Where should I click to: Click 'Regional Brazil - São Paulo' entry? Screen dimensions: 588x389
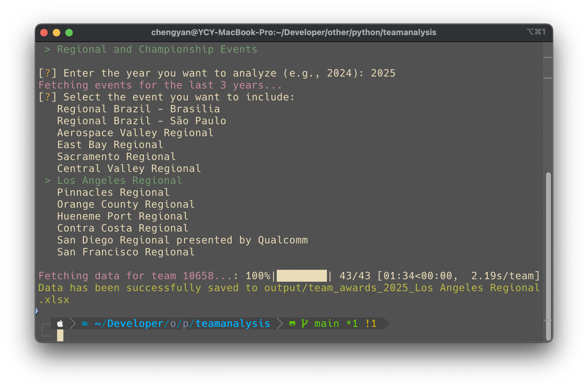(x=142, y=121)
